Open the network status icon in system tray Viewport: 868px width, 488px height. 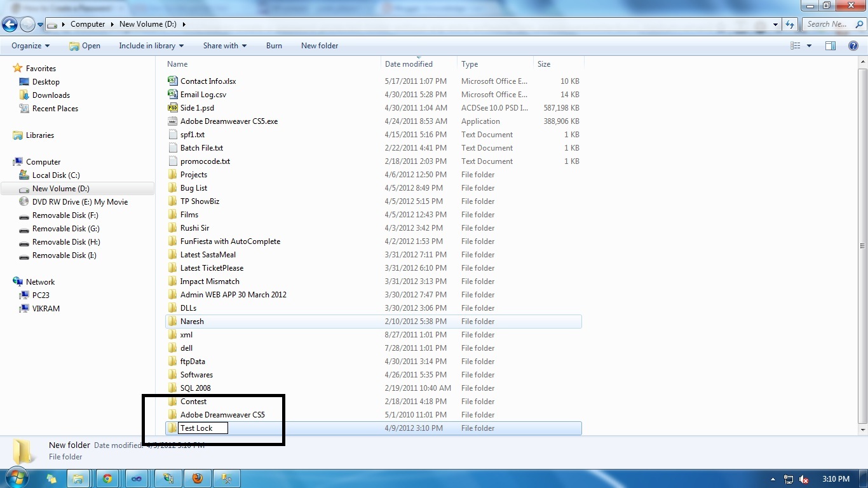coord(788,478)
